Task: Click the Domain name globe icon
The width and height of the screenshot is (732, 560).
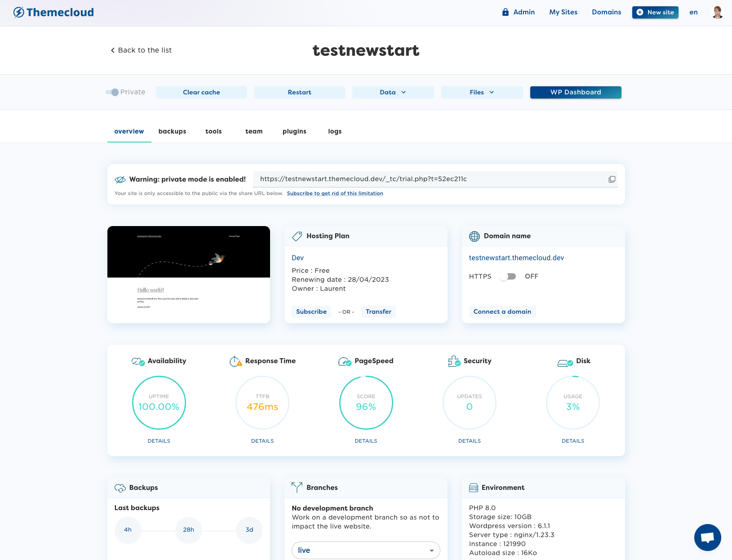Action: point(475,236)
